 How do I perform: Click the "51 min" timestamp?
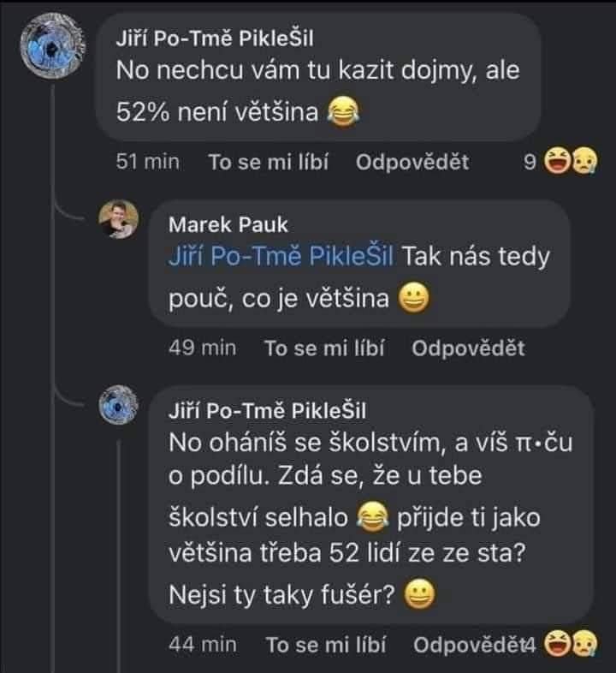(x=148, y=163)
